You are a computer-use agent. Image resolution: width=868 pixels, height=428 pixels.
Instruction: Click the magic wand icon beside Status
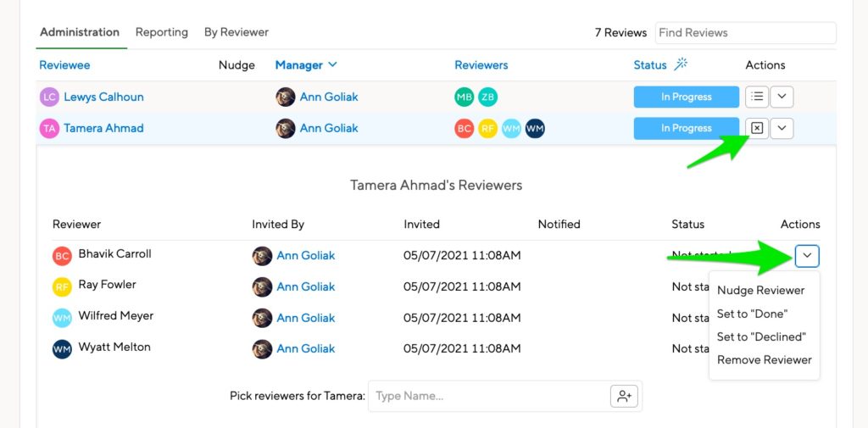pos(681,64)
